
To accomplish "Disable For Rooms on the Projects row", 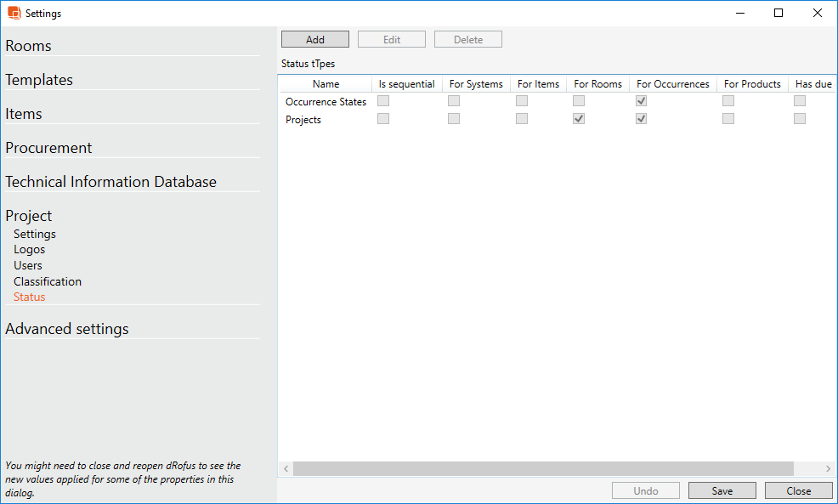I will click(578, 118).
